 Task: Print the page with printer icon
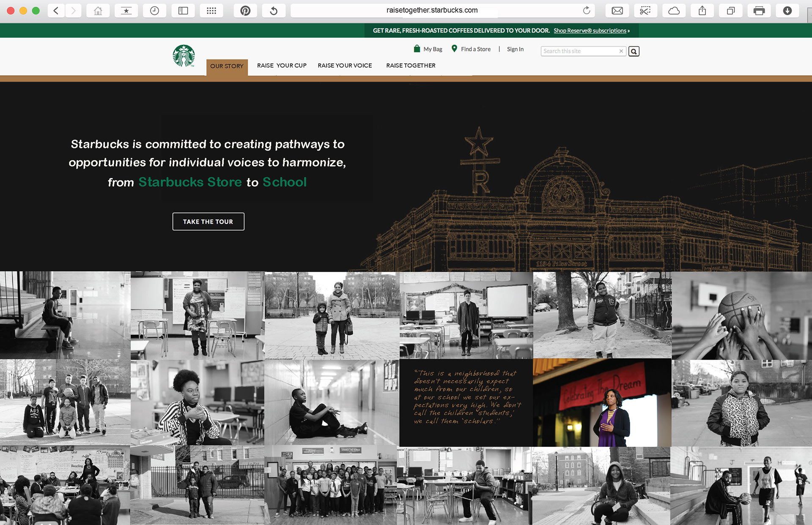pos(759,11)
